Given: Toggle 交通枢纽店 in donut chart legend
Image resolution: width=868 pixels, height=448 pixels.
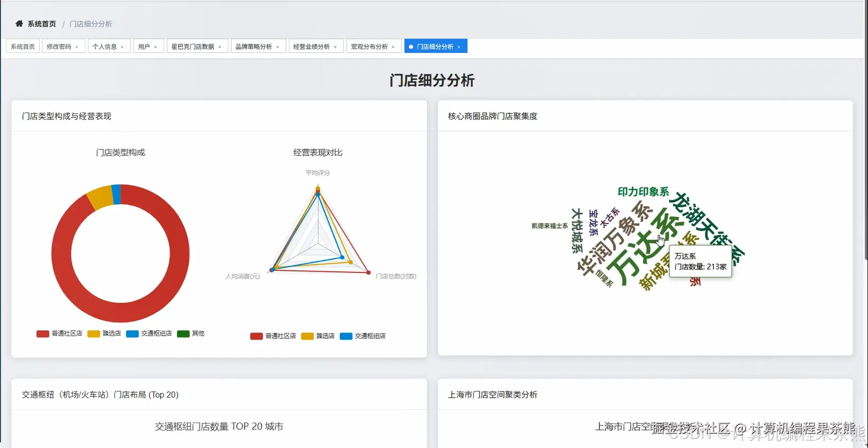Looking at the screenshot, I should (x=149, y=333).
